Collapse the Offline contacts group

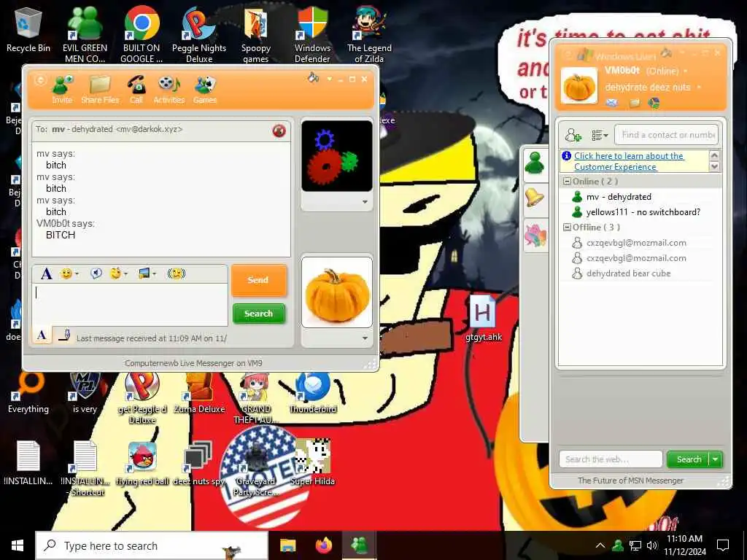pos(567,227)
